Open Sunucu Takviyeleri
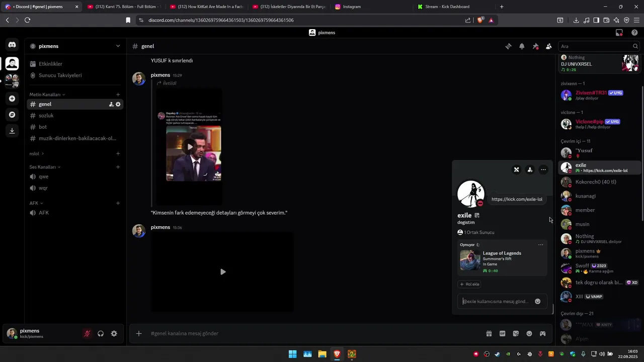This screenshot has height=362, width=644. (x=75, y=75)
